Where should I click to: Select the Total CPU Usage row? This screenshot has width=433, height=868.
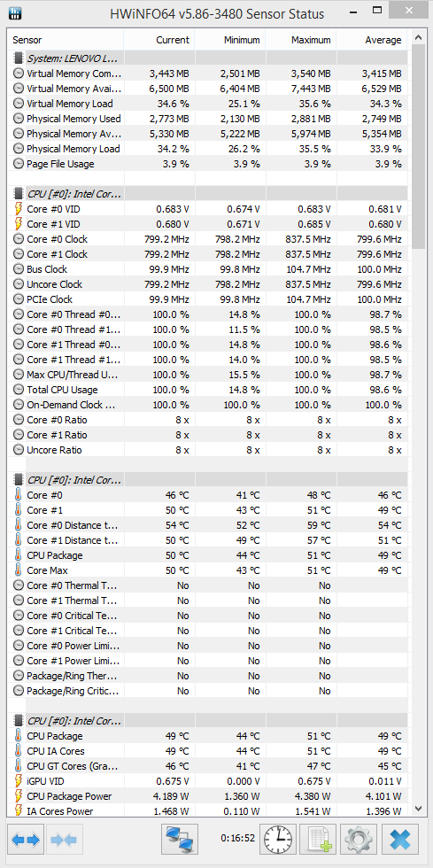coord(208,390)
